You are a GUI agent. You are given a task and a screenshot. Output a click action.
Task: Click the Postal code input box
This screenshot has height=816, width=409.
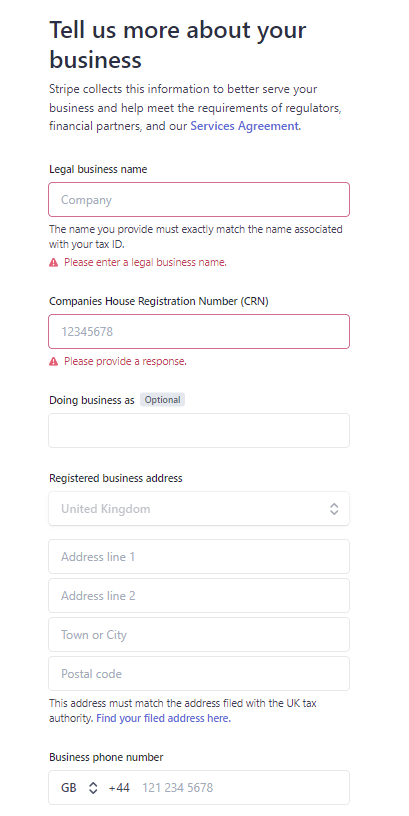point(199,673)
